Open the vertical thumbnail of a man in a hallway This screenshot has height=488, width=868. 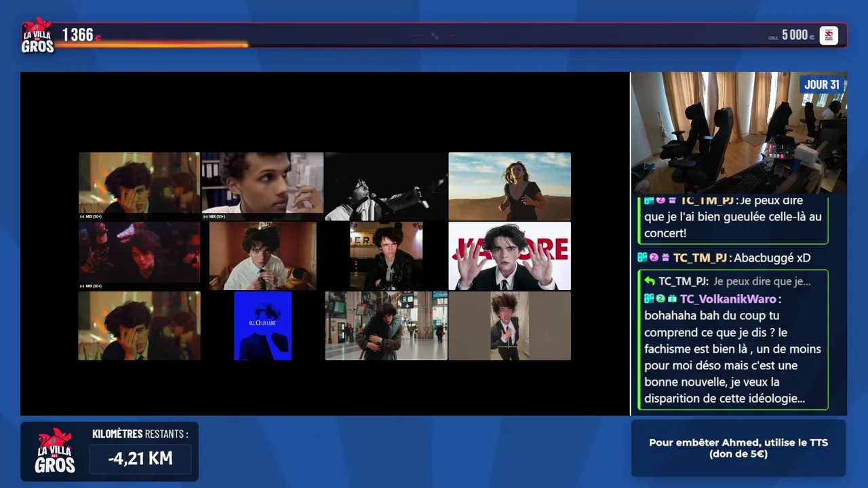509,326
